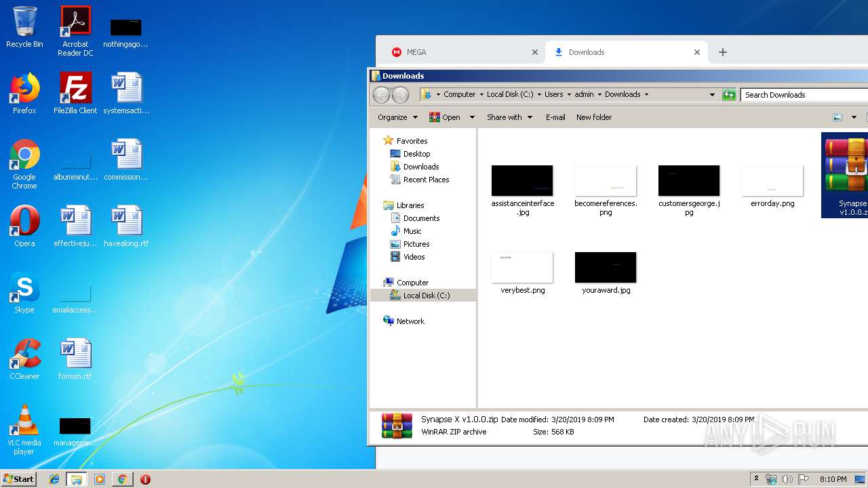Open a new Chrome tab

coord(722,52)
